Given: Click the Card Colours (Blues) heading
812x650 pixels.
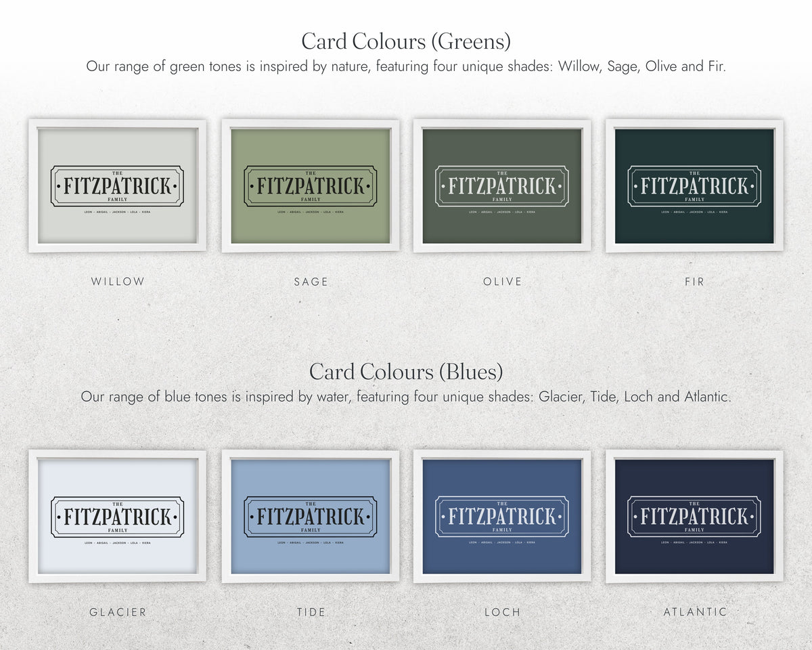Looking at the screenshot, I should point(406,372).
